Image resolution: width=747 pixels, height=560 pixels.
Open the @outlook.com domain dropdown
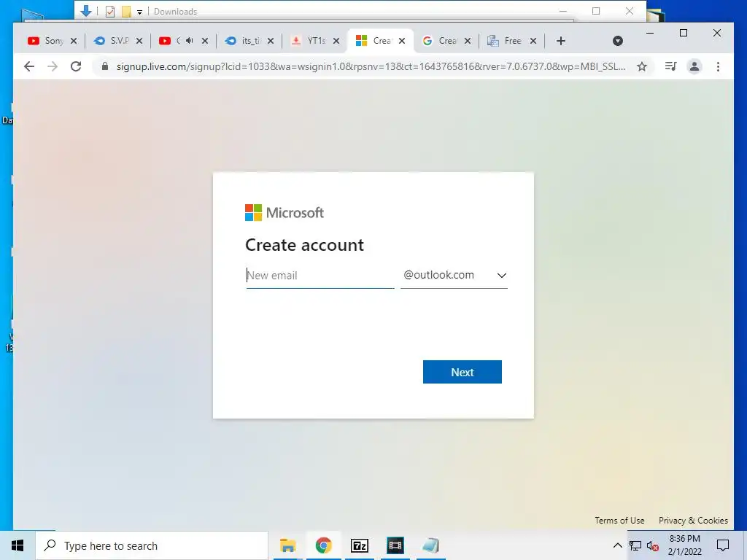(x=454, y=275)
